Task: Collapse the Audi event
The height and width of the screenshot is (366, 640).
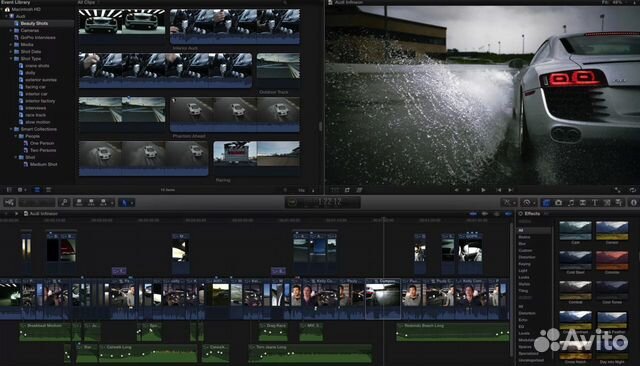Action: (x=7, y=16)
